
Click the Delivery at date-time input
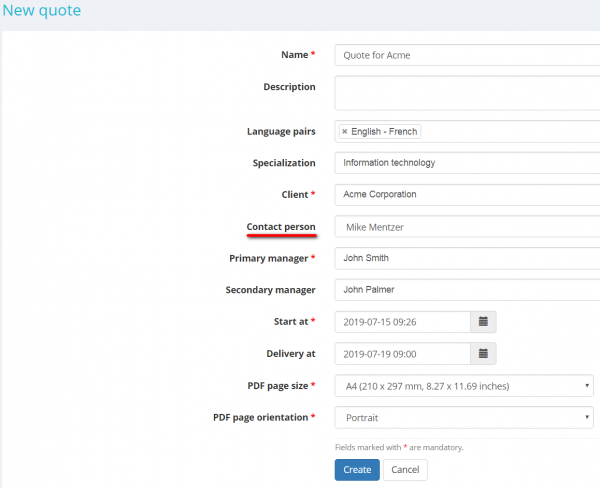click(402, 354)
